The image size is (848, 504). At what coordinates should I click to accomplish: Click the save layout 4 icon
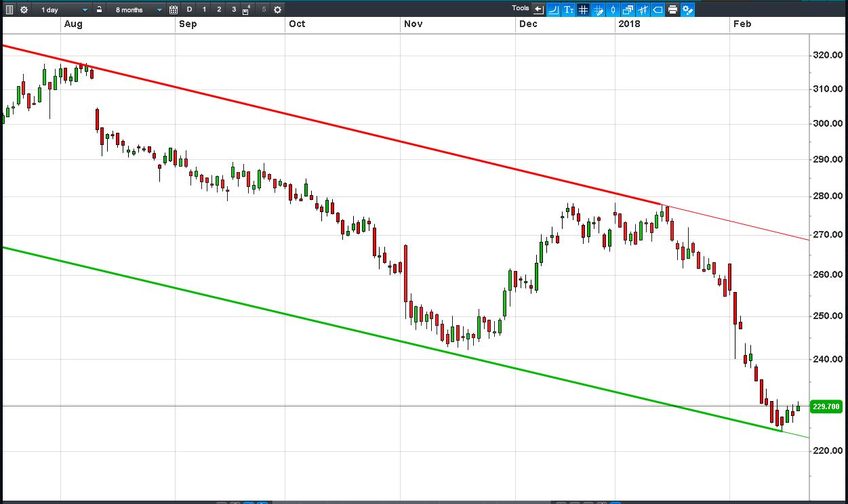pos(247,9)
